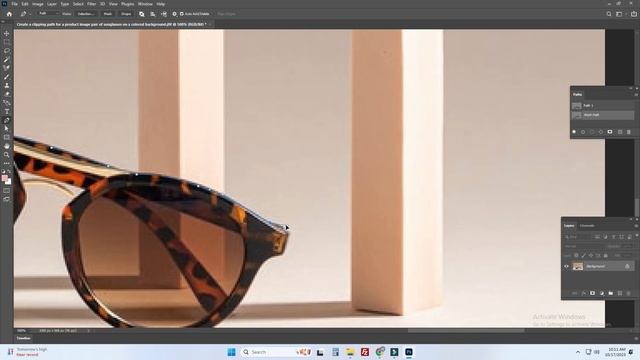Image resolution: width=640 pixels, height=360 pixels.
Task: Create new adjustment layer icon
Action: 602,293
